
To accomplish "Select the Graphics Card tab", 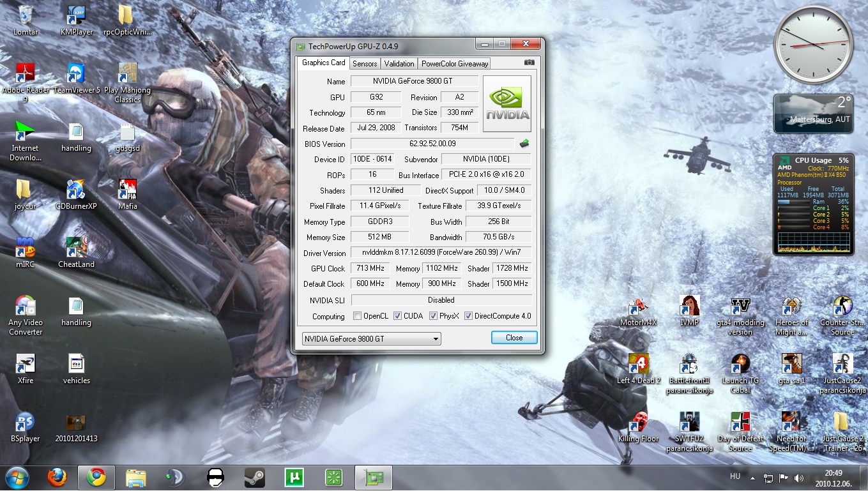I will [323, 63].
